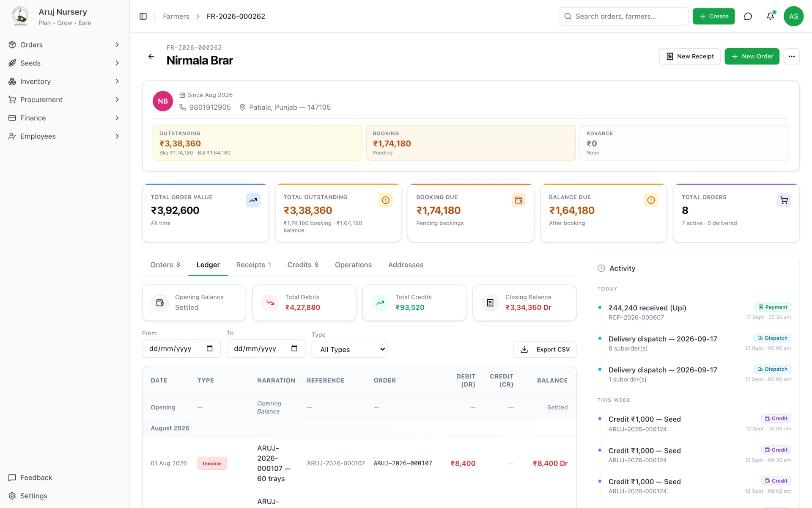The height and width of the screenshot is (508, 812).
Task: Go back with the arrow icon
Action: point(151,56)
